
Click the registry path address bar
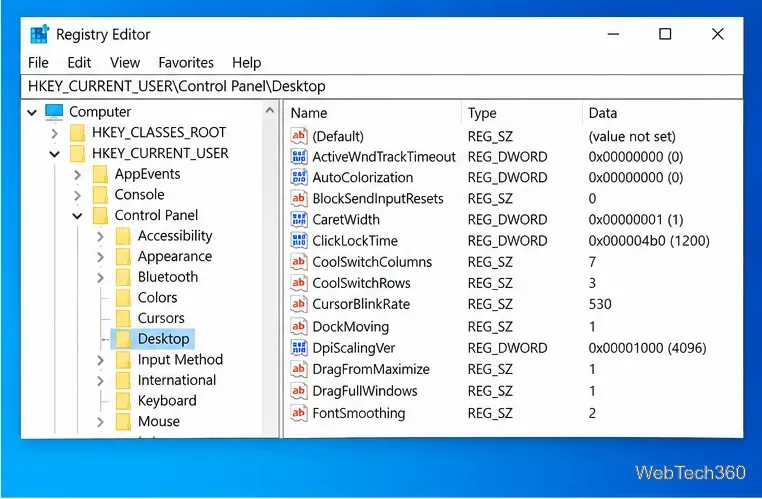(381, 86)
